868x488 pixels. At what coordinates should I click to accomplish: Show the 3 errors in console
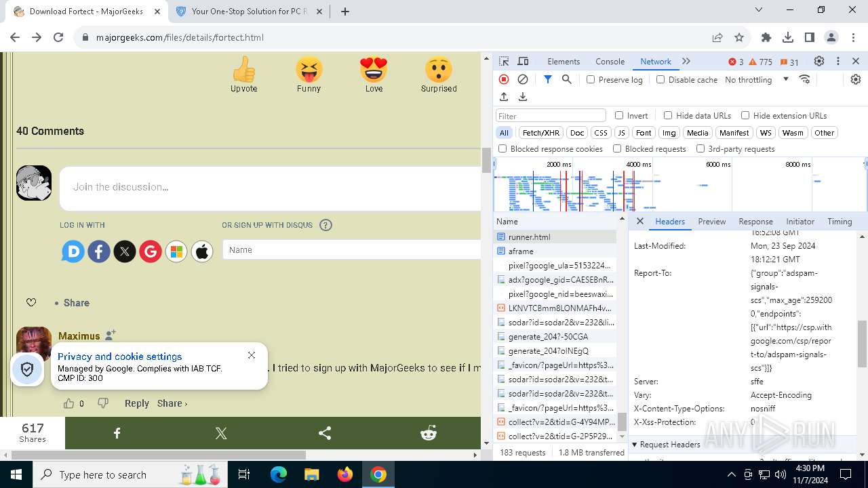736,62
